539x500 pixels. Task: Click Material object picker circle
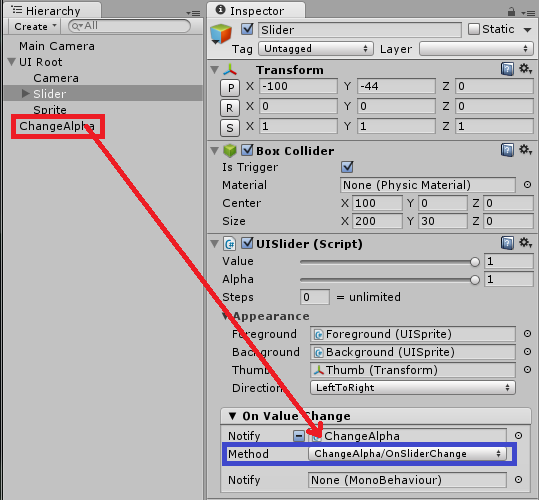(527, 185)
